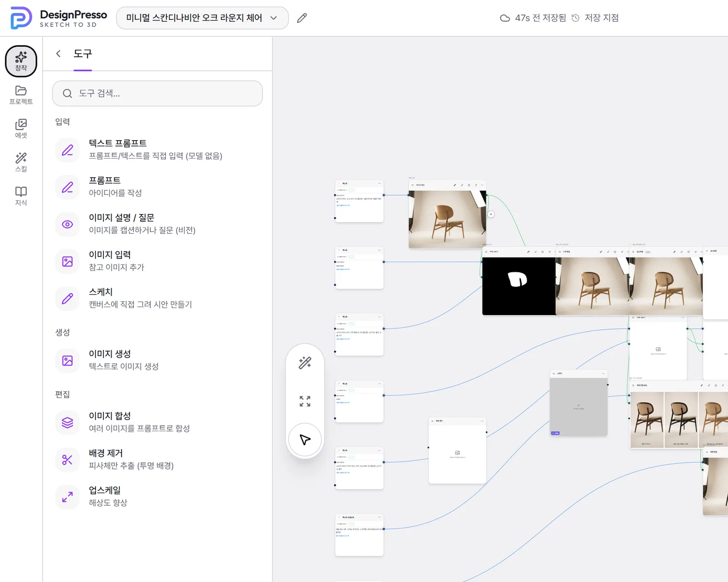Click the image icon beside 이미지 생성

coord(67,361)
